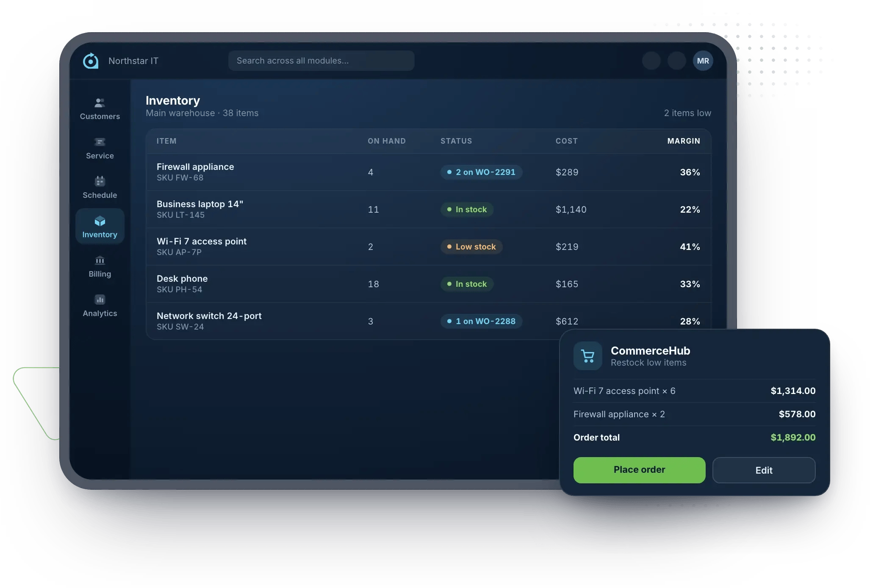Image resolution: width=870 pixels, height=588 pixels.
Task: Click the 33% margin value
Action: (x=690, y=284)
